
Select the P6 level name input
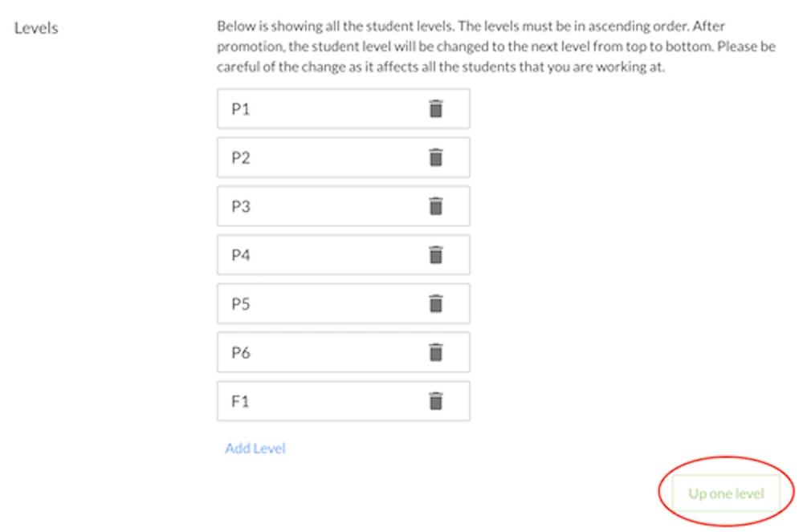[x=343, y=352]
